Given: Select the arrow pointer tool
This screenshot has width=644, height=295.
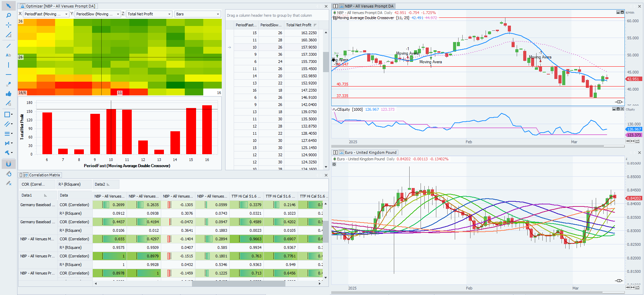Looking at the screenshot, I should (9, 6).
